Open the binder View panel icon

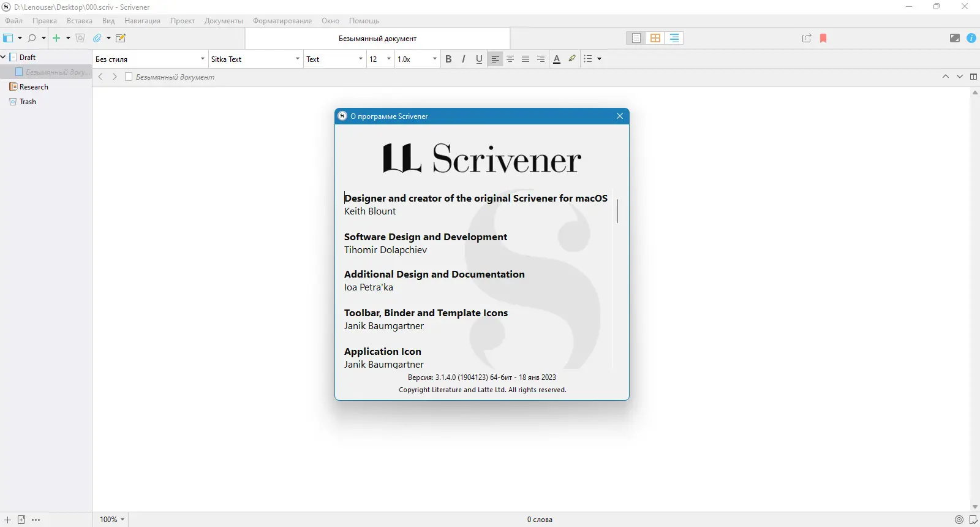pyautogui.click(x=8, y=38)
